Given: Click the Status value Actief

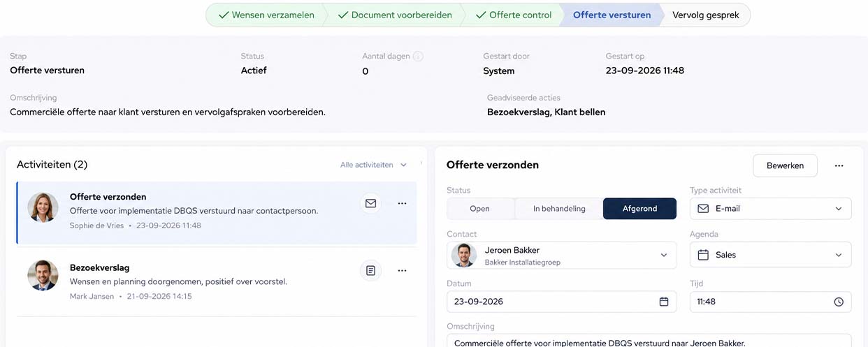Looking at the screenshot, I should (254, 71).
